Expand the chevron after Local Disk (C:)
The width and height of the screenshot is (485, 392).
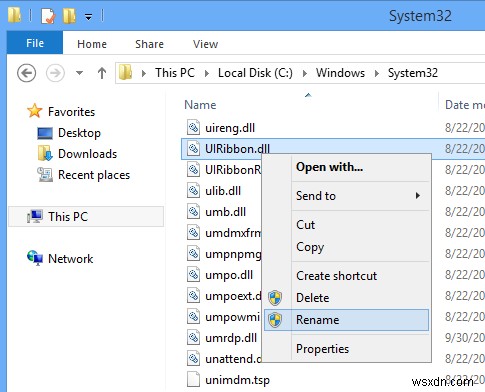(x=305, y=73)
